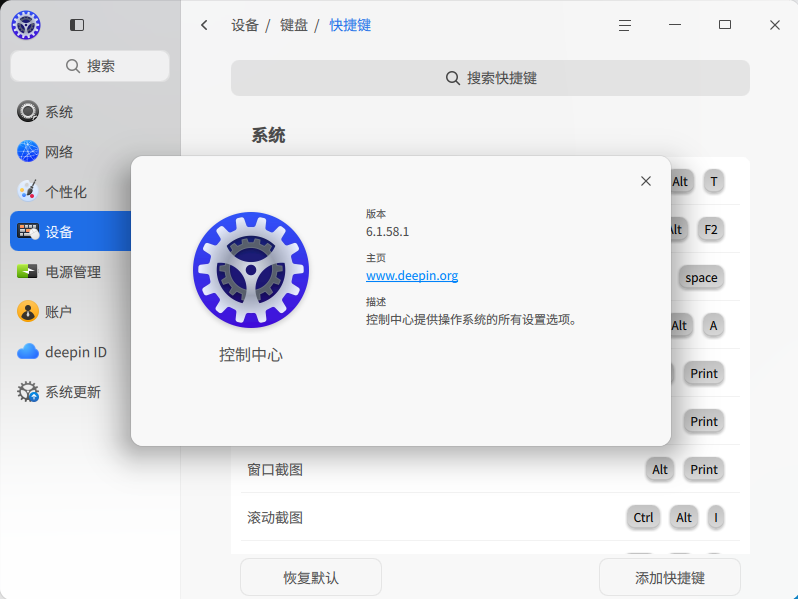Click the 系统 section heading

click(268, 135)
